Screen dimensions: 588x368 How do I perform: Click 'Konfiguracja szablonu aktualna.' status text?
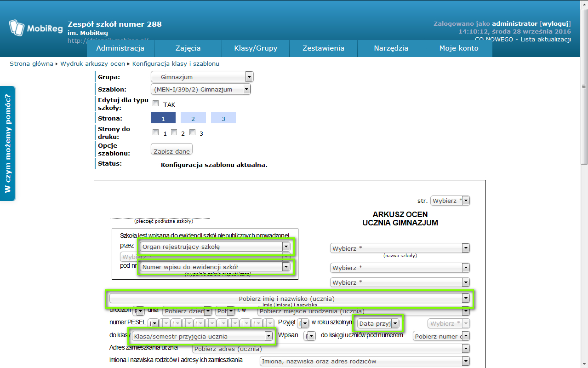[x=214, y=164]
